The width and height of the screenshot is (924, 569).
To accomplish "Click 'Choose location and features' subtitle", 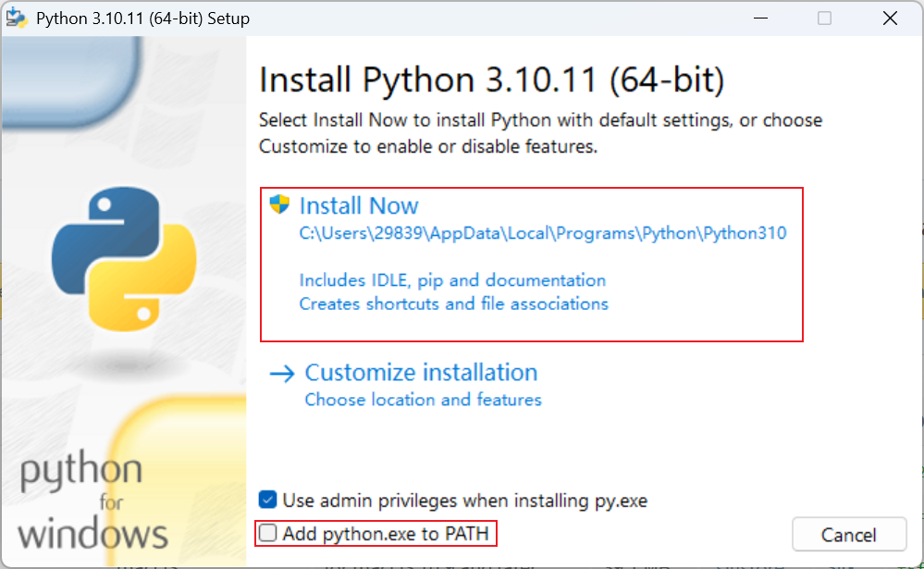I will (423, 400).
